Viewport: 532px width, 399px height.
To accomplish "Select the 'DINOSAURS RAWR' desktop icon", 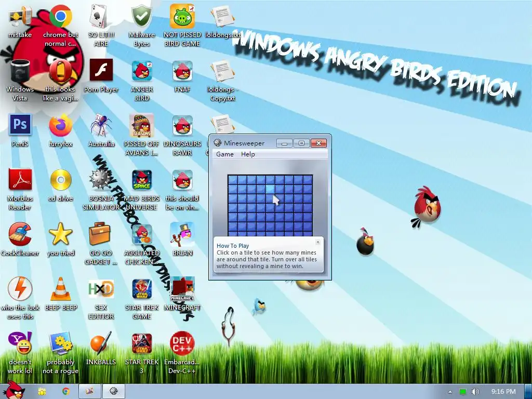I will pos(182,125).
